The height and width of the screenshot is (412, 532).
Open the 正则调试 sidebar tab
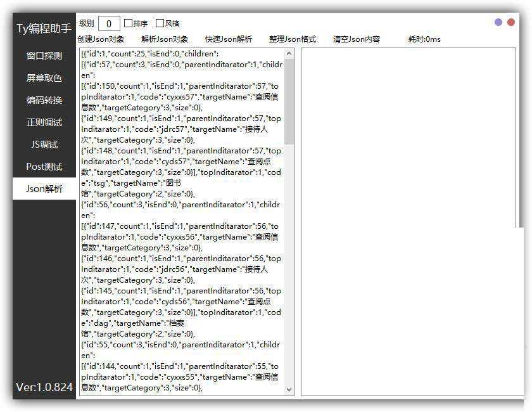click(44, 122)
